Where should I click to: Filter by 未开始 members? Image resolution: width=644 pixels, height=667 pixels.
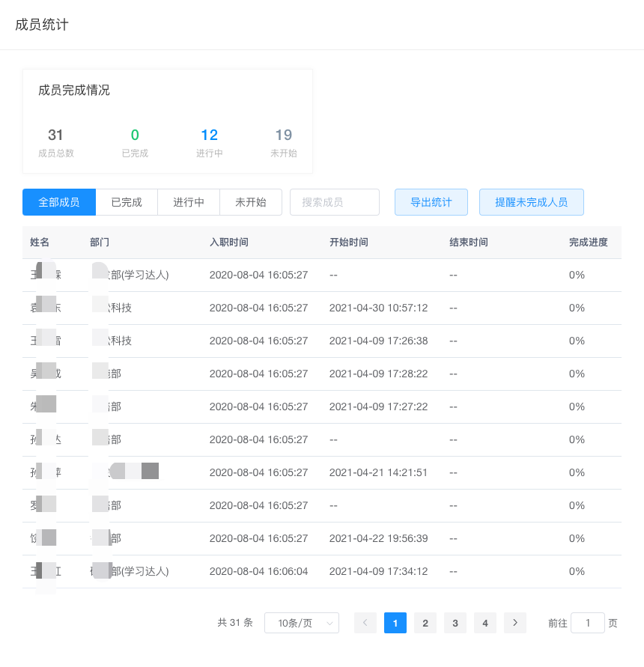(x=251, y=202)
